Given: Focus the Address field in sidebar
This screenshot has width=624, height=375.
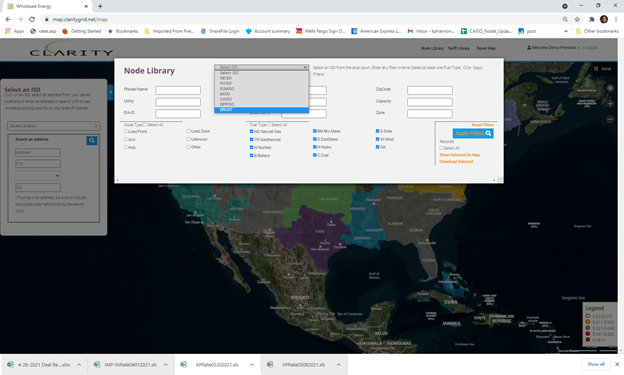Looking at the screenshot, I should coord(38,152).
